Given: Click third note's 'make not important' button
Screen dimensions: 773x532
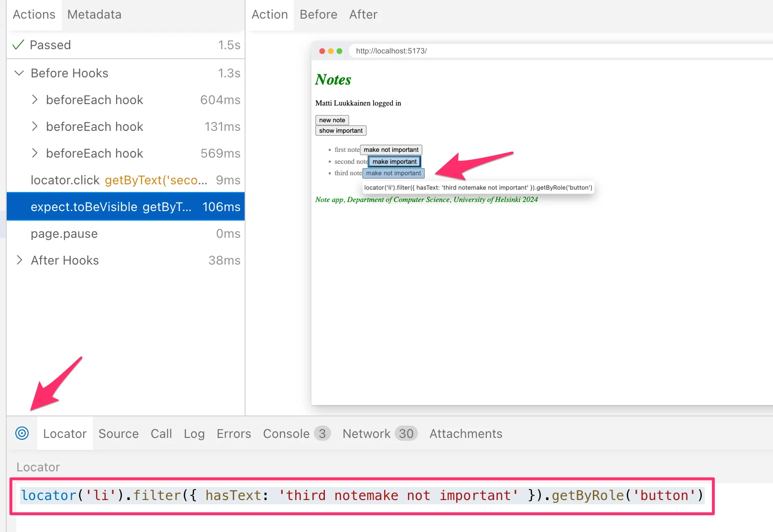Looking at the screenshot, I should (x=393, y=173).
